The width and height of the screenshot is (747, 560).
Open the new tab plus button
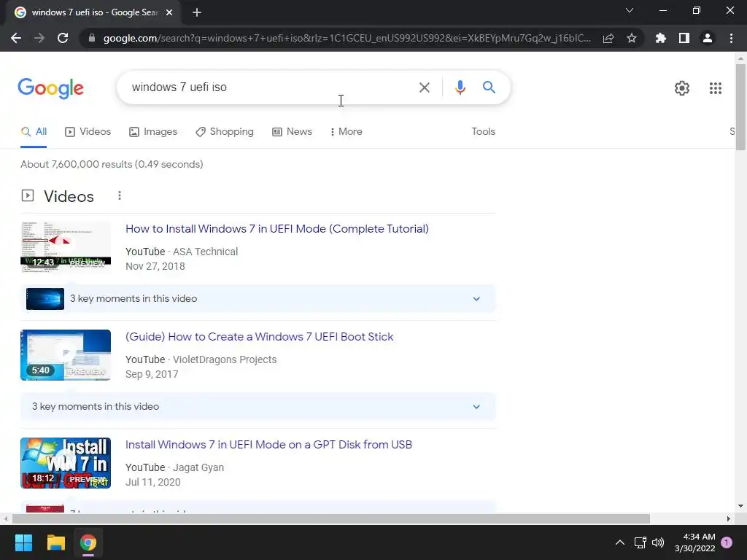point(197,12)
